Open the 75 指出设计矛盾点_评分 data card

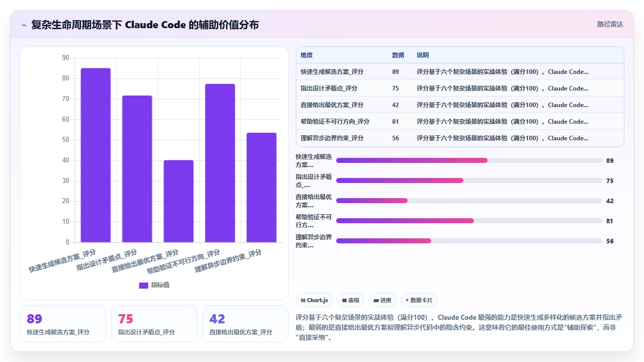pyautogui.click(x=154, y=324)
